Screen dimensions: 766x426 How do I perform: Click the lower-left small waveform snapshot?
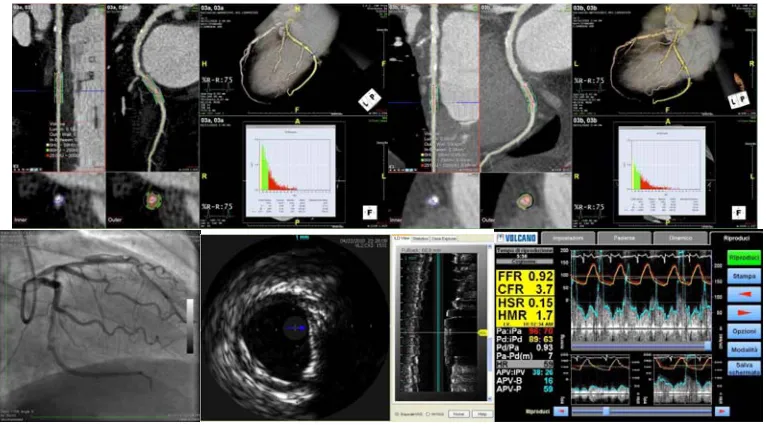click(599, 380)
